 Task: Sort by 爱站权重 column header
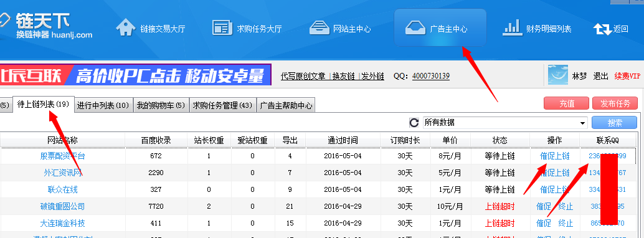[x=252, y=140]
